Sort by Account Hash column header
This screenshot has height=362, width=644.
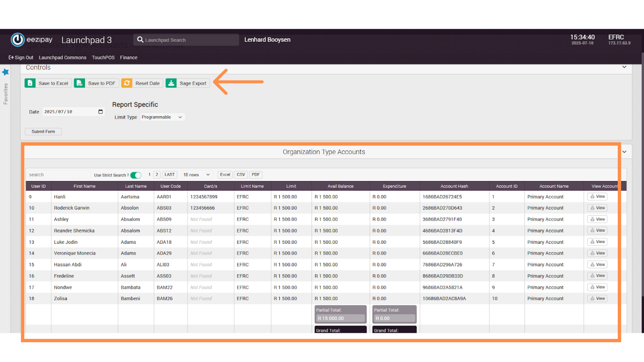tap(454, 186)
